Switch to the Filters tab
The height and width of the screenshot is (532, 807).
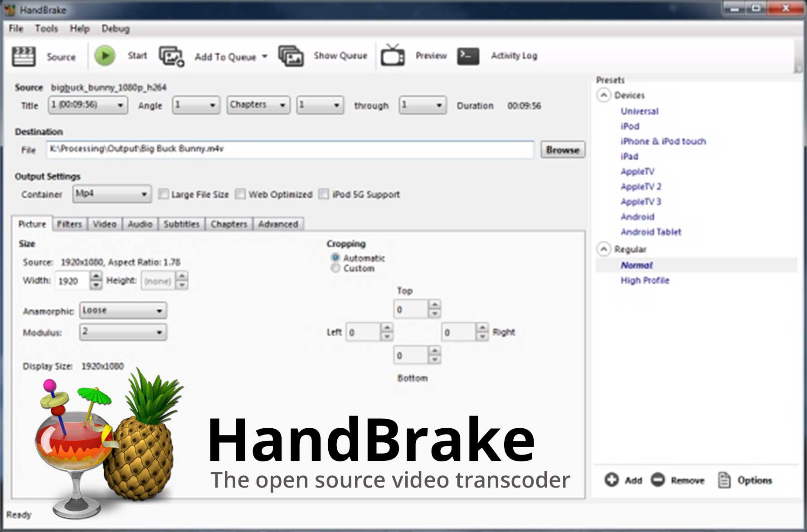click(x=69, y=224)
